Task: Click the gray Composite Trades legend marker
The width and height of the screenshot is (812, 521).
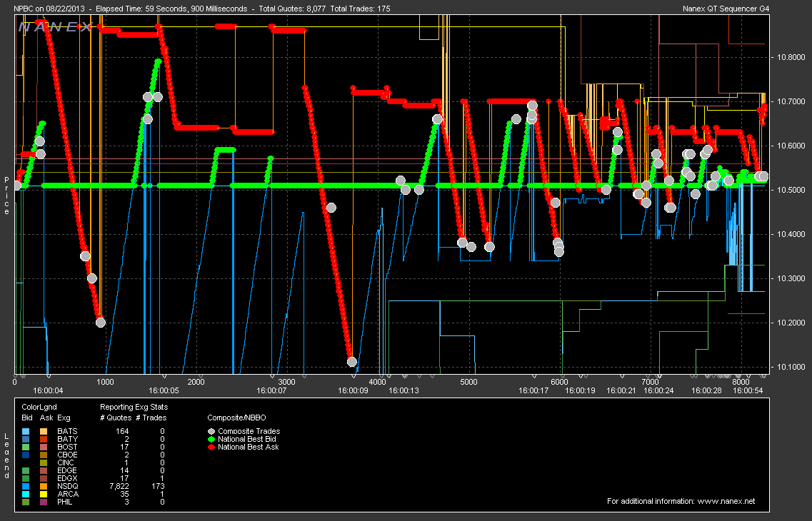Action: coord(211,431)
